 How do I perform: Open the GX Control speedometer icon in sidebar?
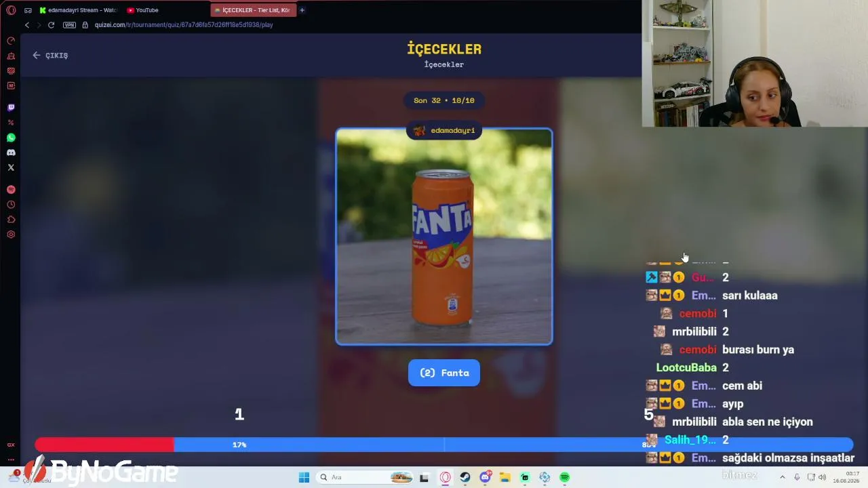click(x=11, y=41)
